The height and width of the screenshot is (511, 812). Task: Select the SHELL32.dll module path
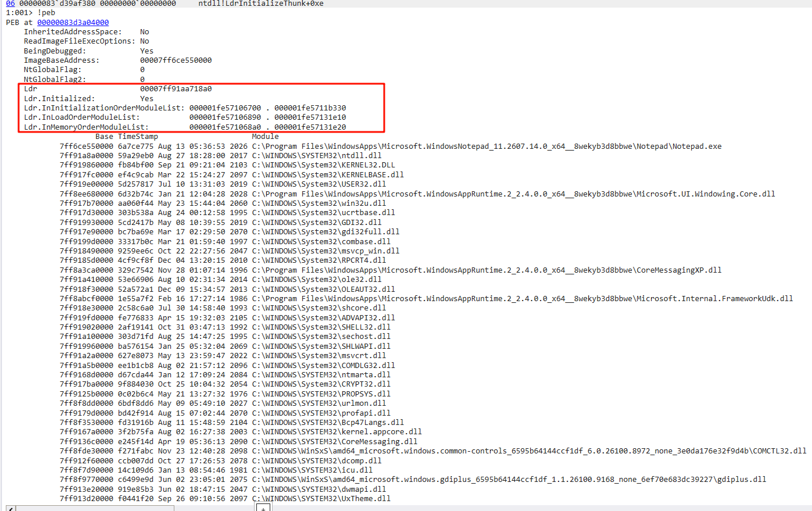pos(321,327)
